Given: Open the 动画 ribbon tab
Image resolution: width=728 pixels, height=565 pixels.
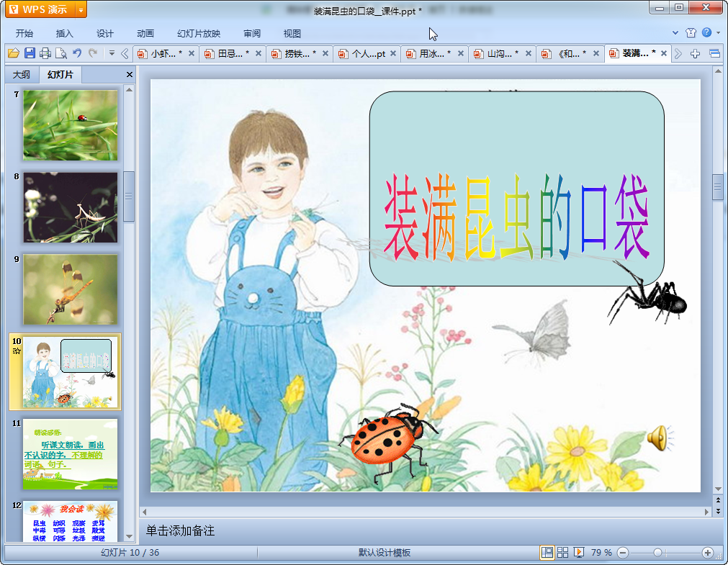Looking at the screenshot, I should coord(145,33).
